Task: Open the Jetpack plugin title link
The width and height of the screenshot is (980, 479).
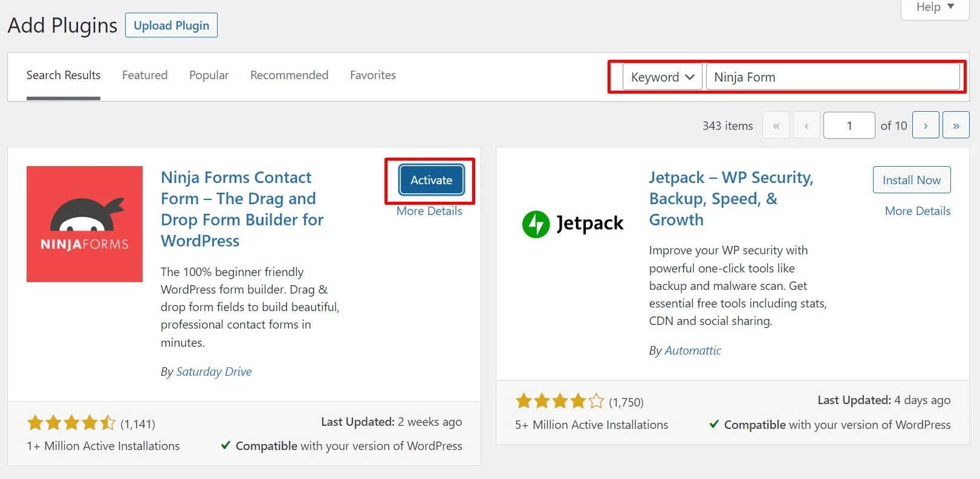Action: (732, 199)
